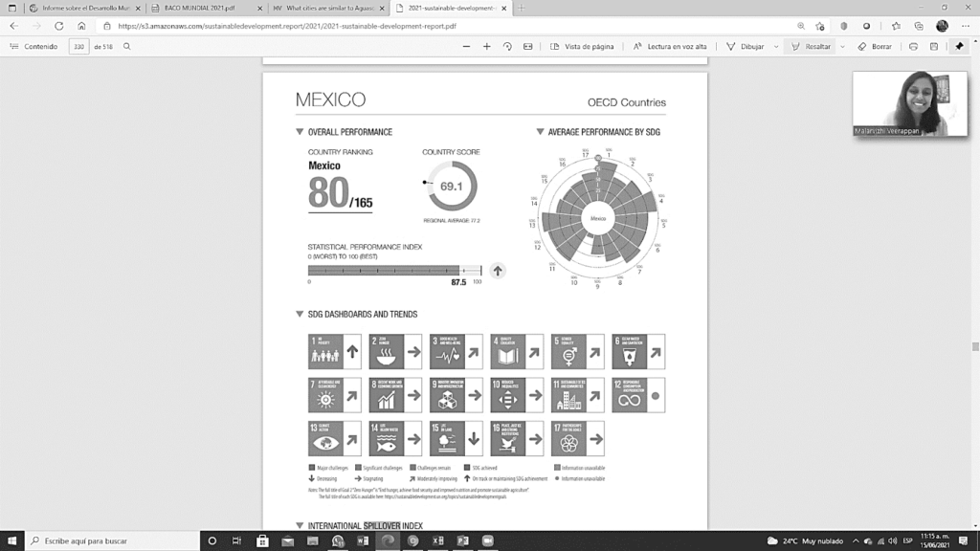Image resolution: width=980 pixels, height=551 pixels.
Task: Toggle the pin toolbar button
Action: tap(959, 46)
